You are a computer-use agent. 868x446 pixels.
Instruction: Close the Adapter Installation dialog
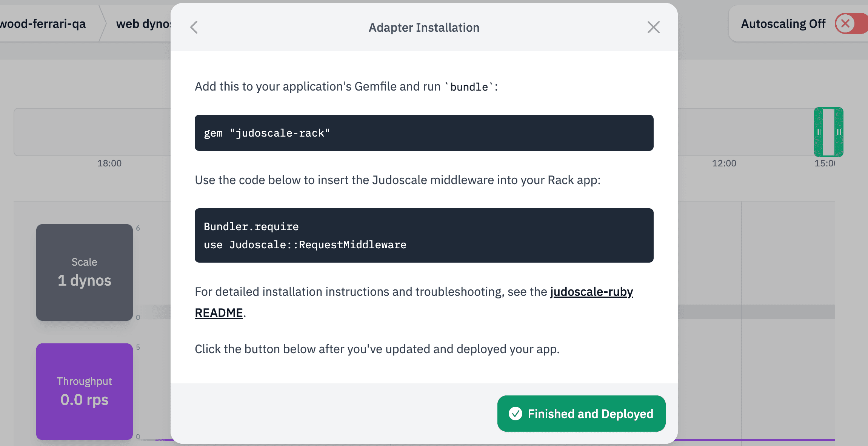(x=654, y=27)
